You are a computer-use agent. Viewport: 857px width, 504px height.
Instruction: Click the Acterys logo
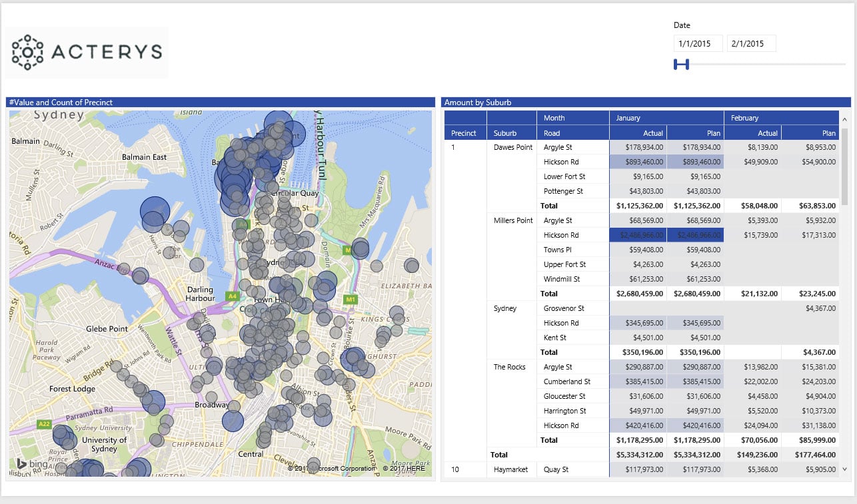click(87, 52)
